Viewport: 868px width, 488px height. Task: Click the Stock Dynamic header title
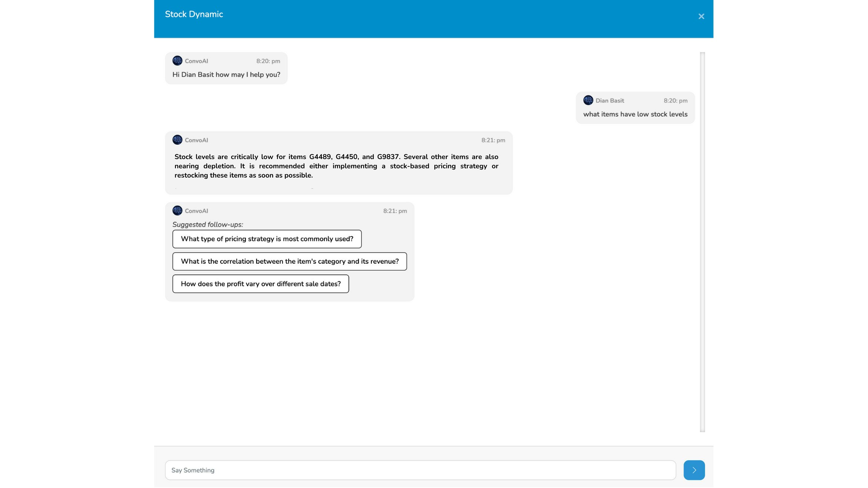click(x=194, y=14)
